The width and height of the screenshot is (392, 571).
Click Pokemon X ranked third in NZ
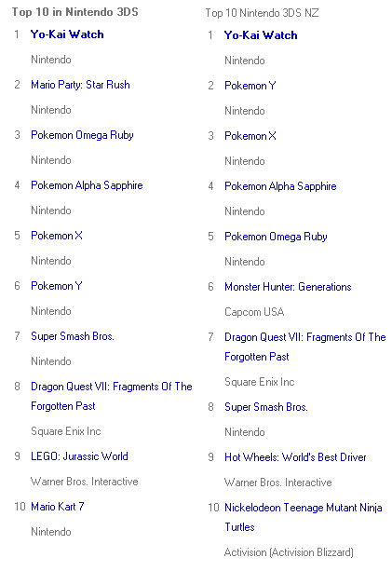tap(250, 136)
